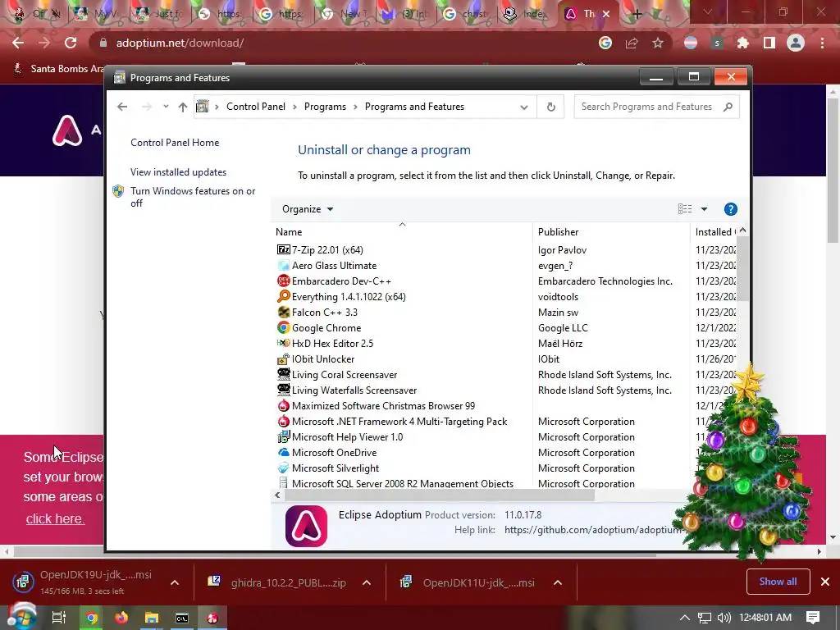This screenshot has height=630, width=840.
Task: Click the Microsoft Help Viewer icon
Action: coord(283,436)
